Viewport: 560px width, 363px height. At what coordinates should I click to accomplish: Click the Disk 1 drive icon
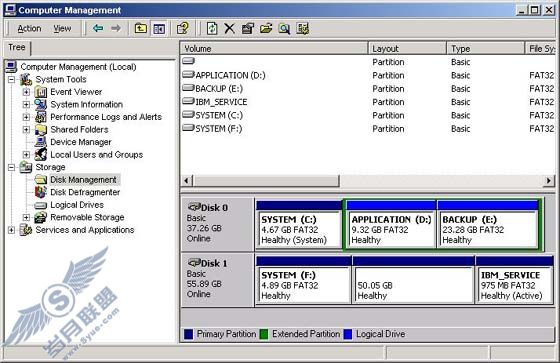tap(194, 263)
